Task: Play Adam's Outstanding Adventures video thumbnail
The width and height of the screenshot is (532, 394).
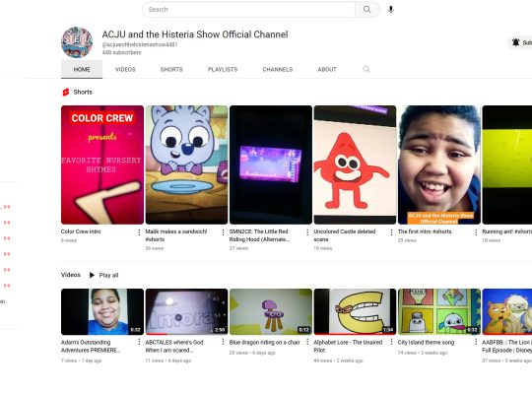Action: [x=102, y=311]
